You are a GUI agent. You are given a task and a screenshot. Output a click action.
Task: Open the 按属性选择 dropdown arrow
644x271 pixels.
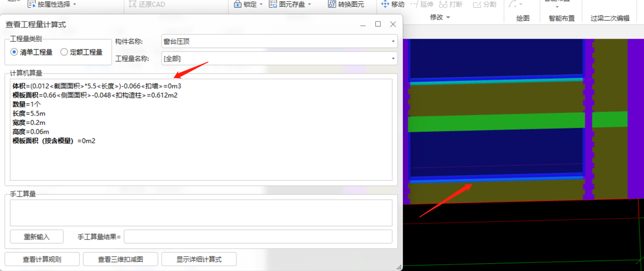tap(74, 5)
